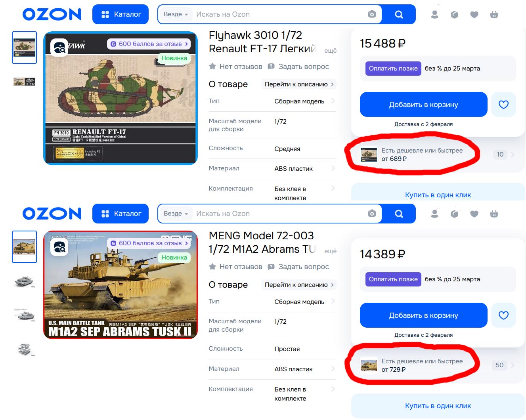Viewport: 526px width, 420px height.
Task: Click camera image-search icon in top search bar
Action: point(372,14)
